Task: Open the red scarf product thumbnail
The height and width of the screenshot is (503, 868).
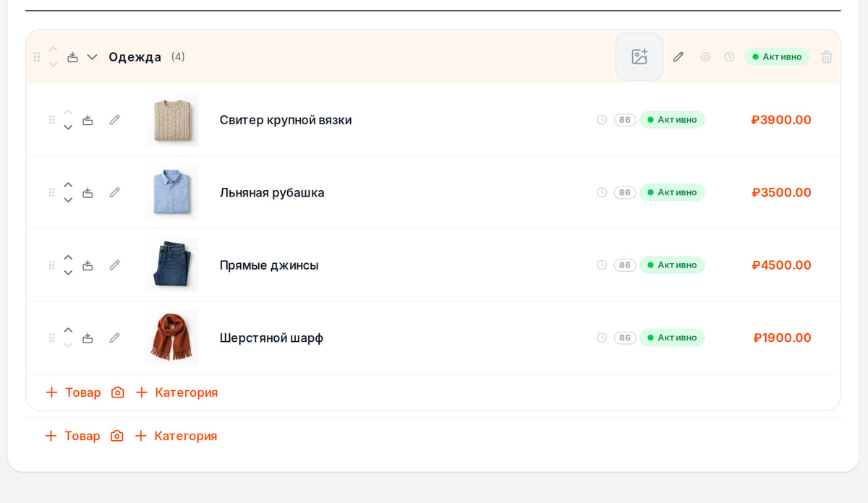Action: point(171,338)
